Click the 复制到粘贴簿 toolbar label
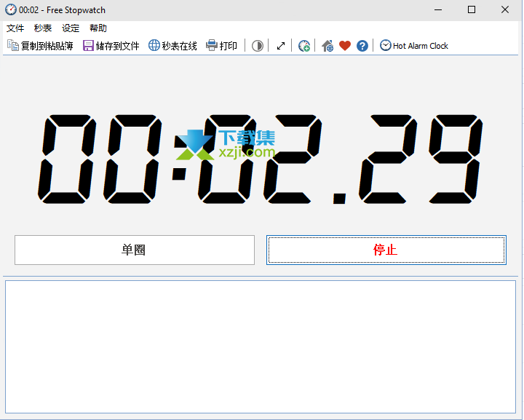Viewport: 524px width, 420px height. coord(47,46)
